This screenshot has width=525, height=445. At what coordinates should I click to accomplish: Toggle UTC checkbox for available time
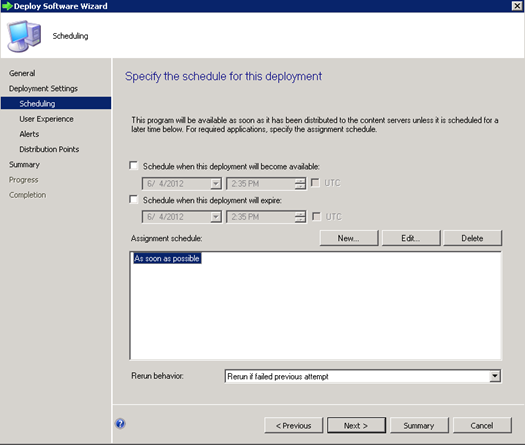point(315,183)
